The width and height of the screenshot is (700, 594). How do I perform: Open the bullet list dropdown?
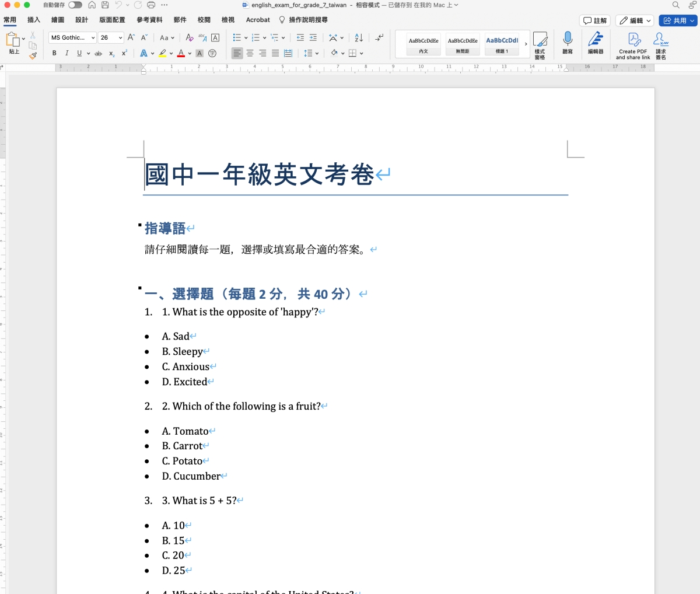pyautogui.click(x=246, y=38)
